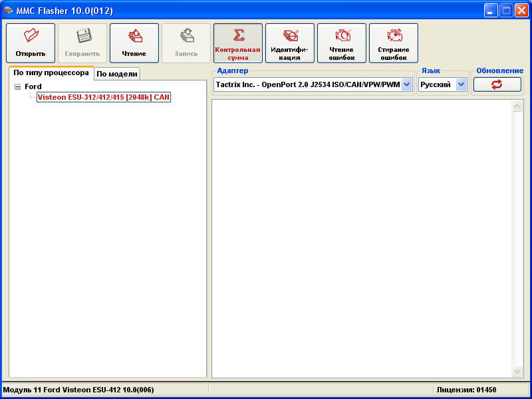Select Visteon ESU-312/412/415 [2048k] CAN entry

104,97
